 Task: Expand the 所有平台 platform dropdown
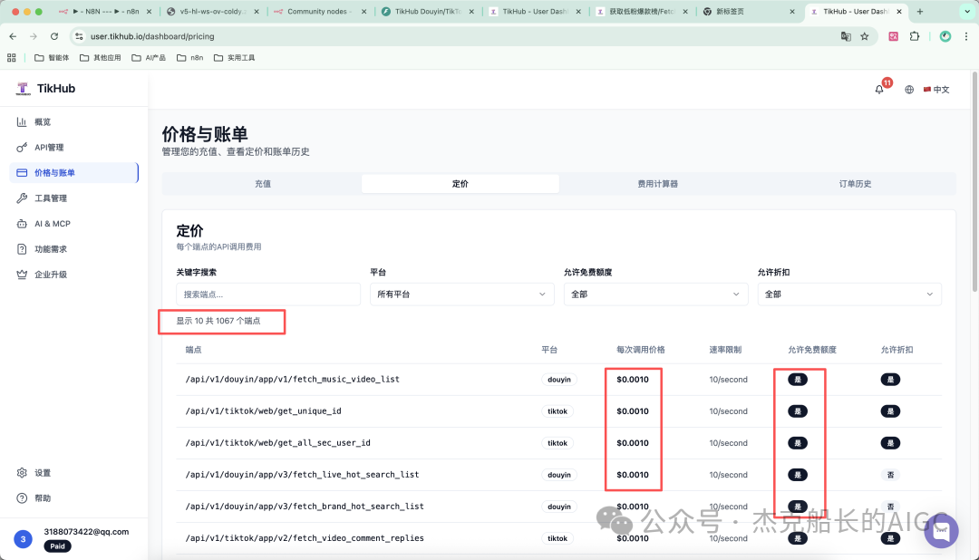462,294
